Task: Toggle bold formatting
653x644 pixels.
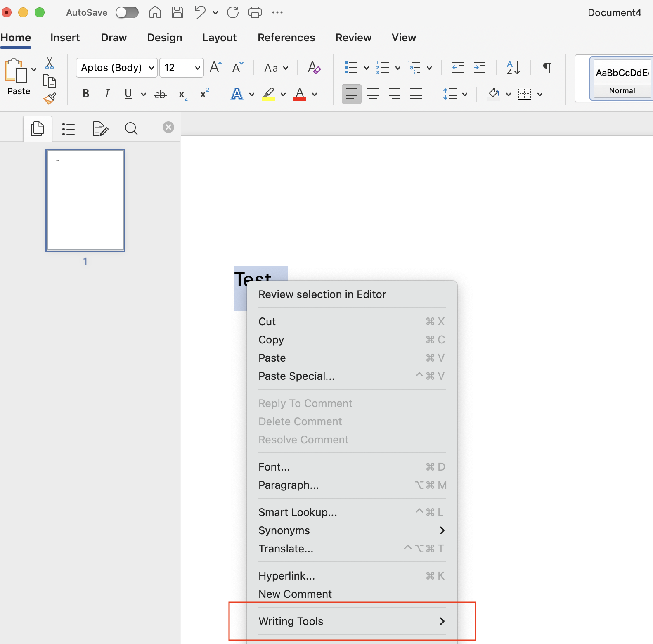Action: tap(86, 94)
